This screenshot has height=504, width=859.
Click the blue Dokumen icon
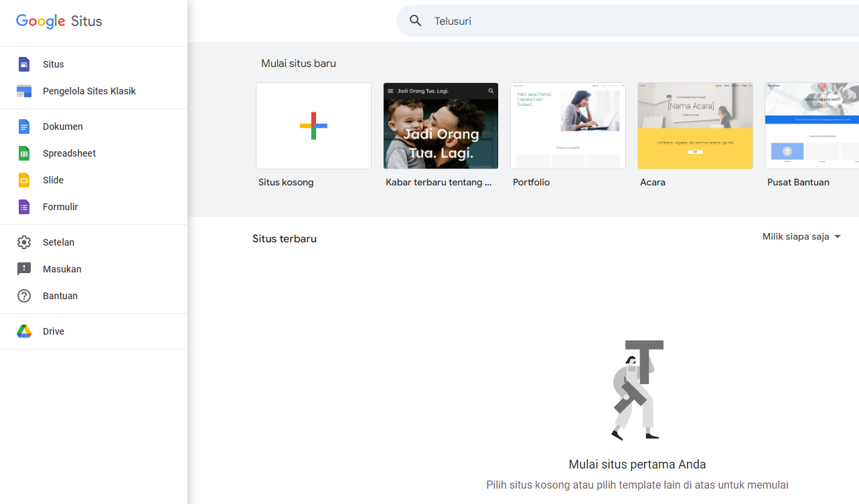point(24,127)
